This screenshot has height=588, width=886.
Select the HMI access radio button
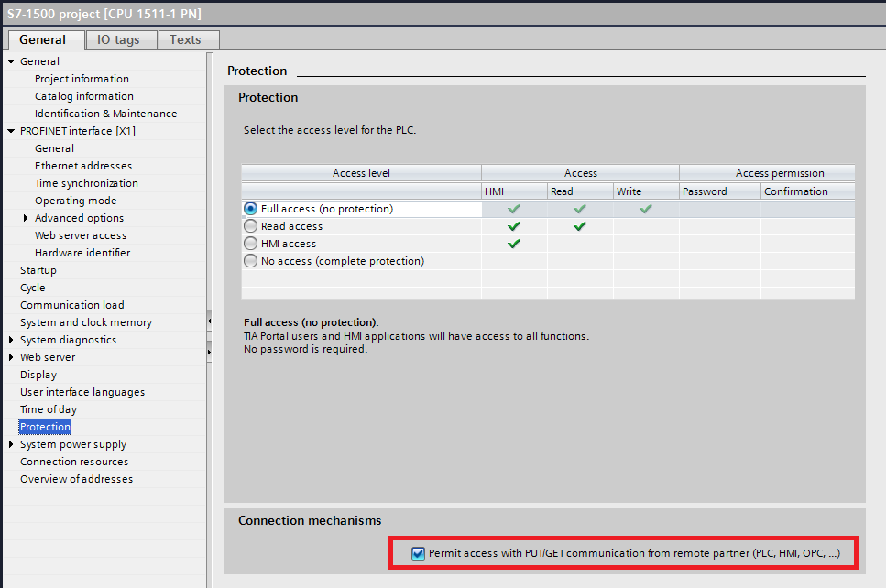(250, 244)
